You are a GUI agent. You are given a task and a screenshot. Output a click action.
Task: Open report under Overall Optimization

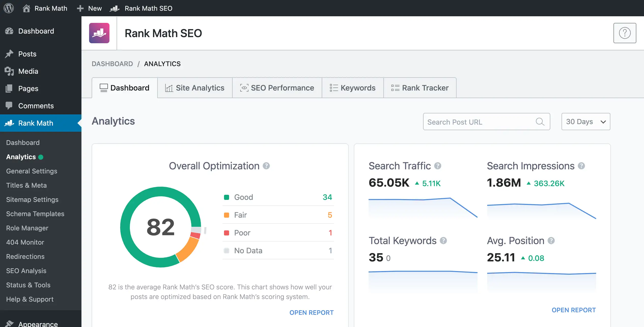[x=312, y=313]
